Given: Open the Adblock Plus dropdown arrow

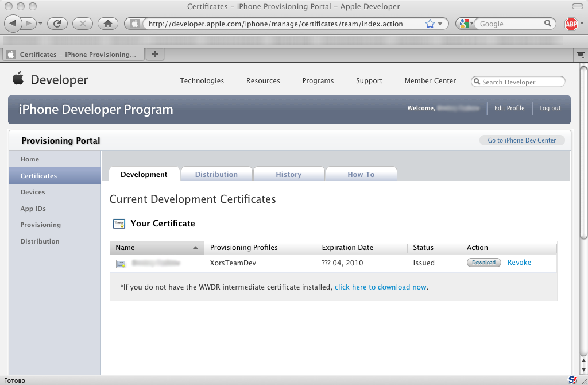Looking at the screenshot, I should tap(582, 24).
